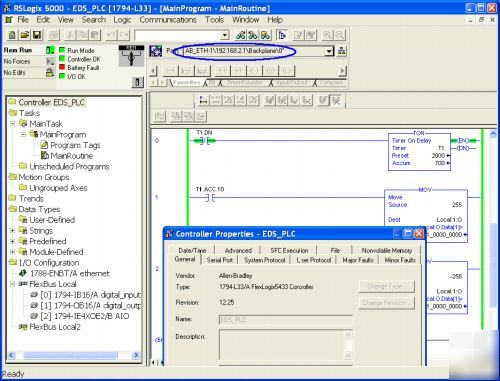
Task: Click the 1788-ENBT/A ethernet module icon
Action: coord(23,273)
